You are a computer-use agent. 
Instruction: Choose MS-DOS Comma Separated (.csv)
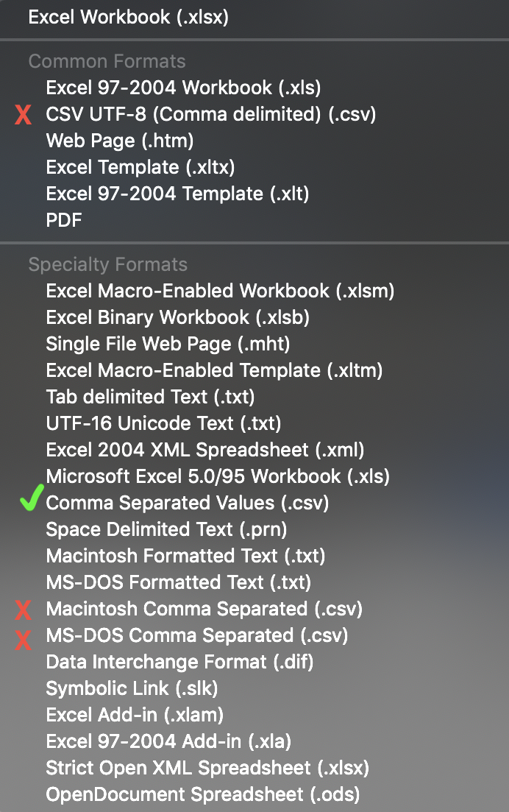pos(196,635)
